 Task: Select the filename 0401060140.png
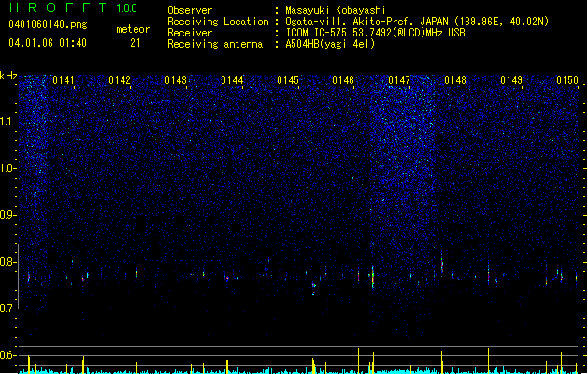(x=48, y=24)
